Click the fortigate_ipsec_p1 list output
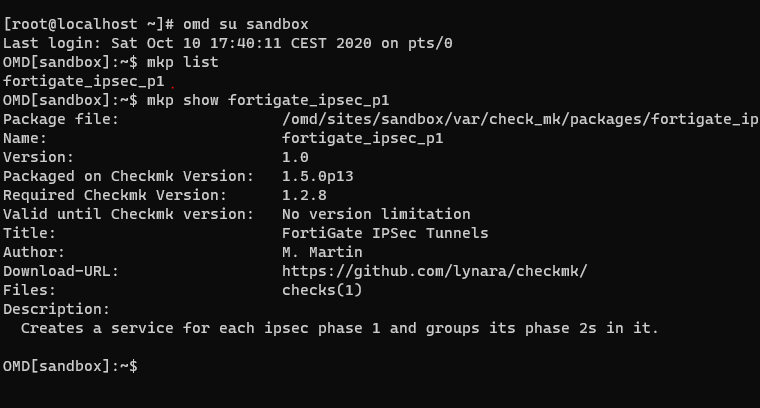 [84, 81]
